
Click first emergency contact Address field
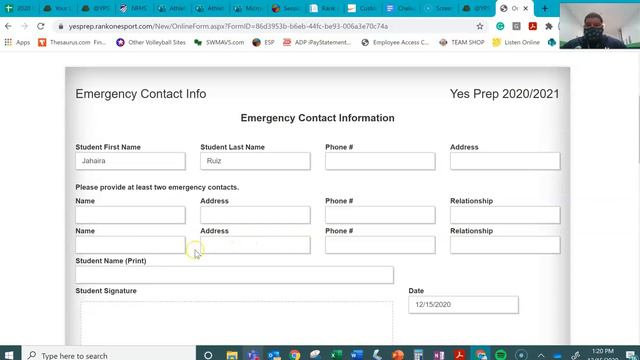[x=256, y=215]
